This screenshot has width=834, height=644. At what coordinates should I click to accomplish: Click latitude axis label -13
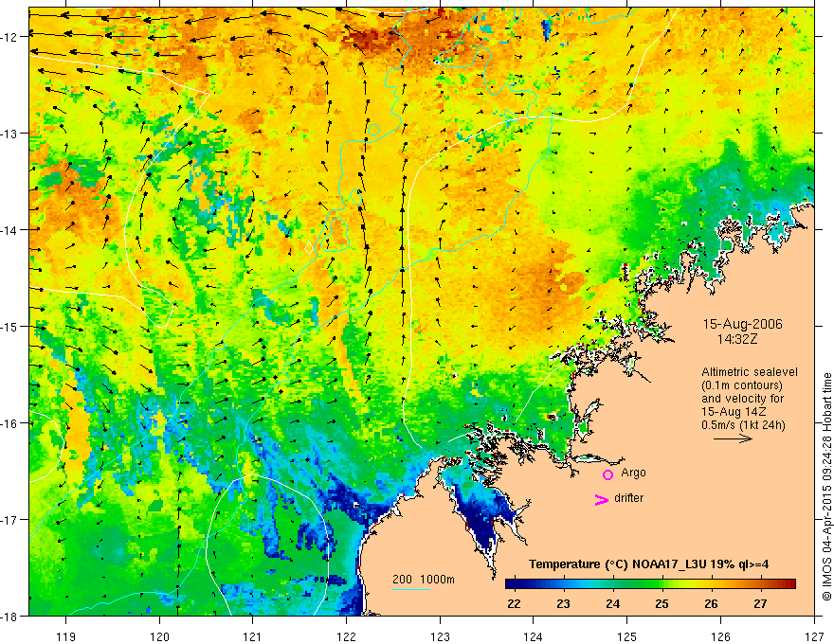(9, 134)
